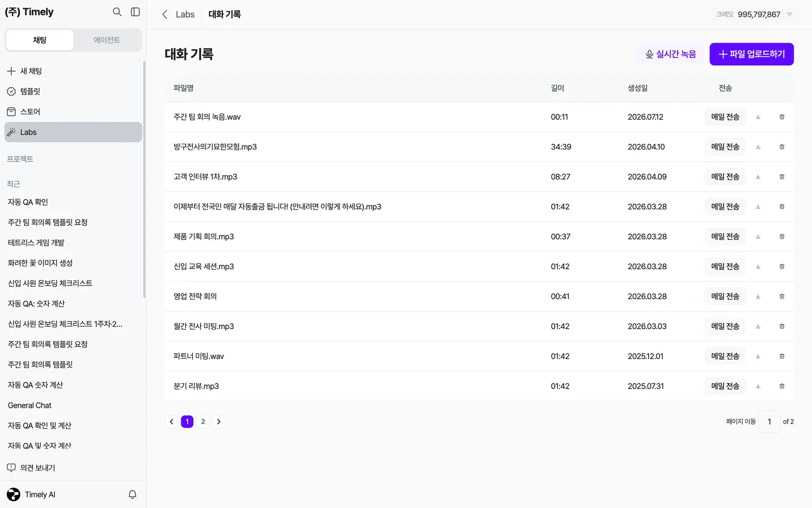The width and height of the screenshot is (812, 508).
Task: Click the 길이 column header
Action: click(x=557, y=88)
